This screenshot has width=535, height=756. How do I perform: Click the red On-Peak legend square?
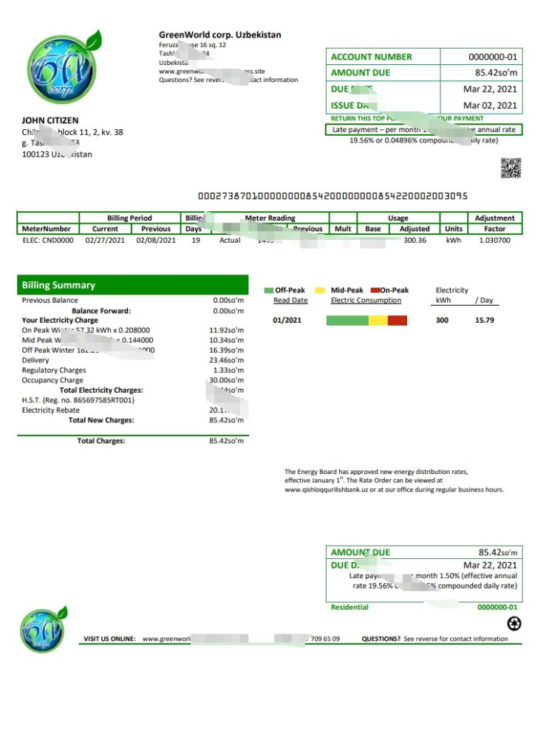[375, 290]
